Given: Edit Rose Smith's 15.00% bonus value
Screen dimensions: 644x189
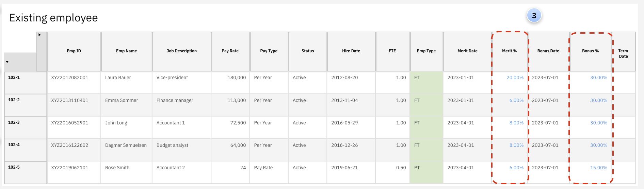Looking at the screenshot, I should [598, 168].
